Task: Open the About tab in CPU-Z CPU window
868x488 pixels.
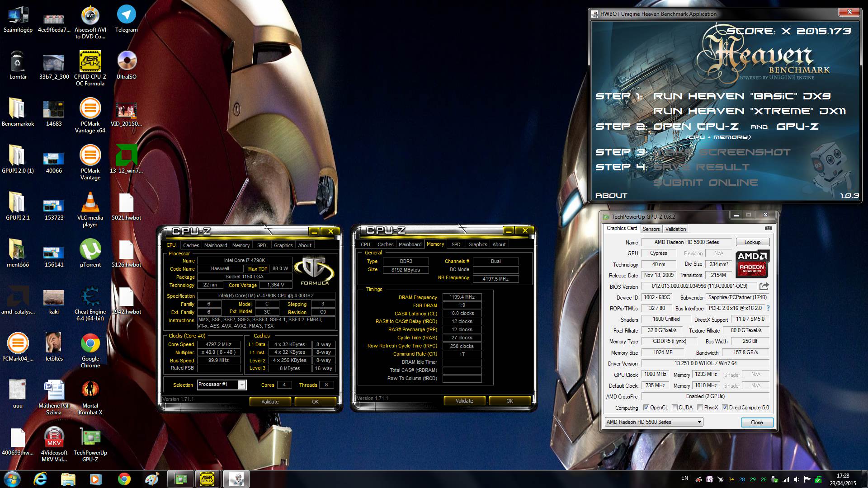Action: tap(305, 245)
